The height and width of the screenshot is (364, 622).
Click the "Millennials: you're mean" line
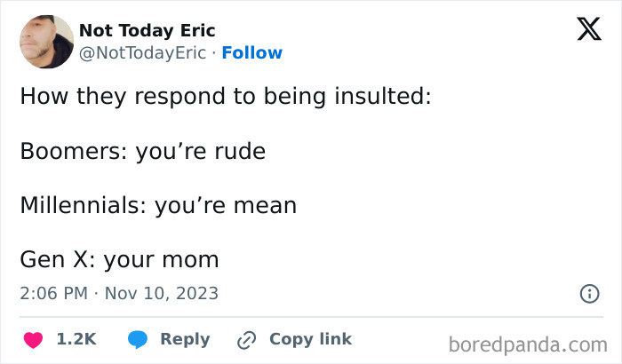point(158,206)
